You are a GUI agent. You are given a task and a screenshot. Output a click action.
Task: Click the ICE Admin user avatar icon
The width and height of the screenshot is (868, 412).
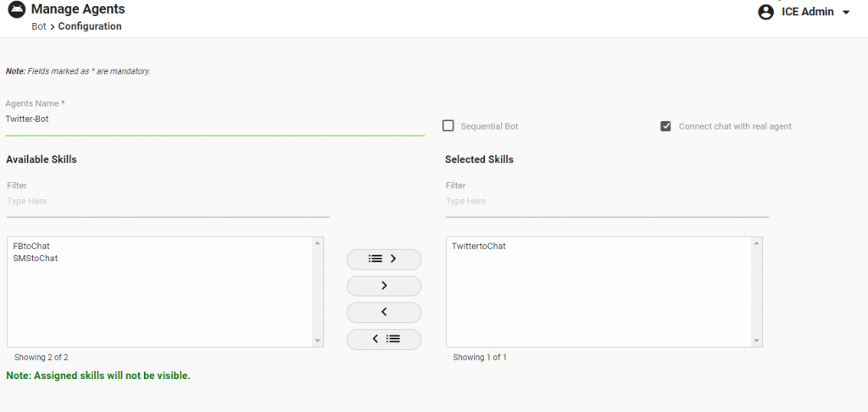[765, 12]
